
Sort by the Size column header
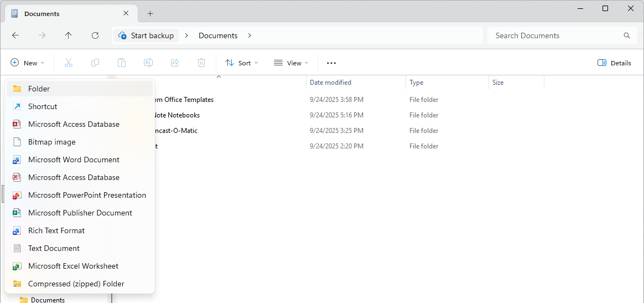pos(516,82)
